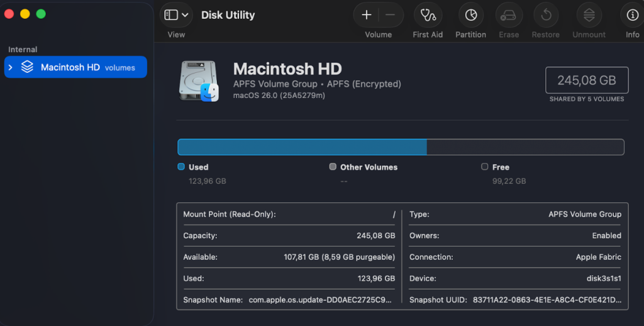Image resolution: width=644 pixels, height=326 pixels.
Task: Select the Snapshot UUID 83711A22 value
Action: pos(547,300)
